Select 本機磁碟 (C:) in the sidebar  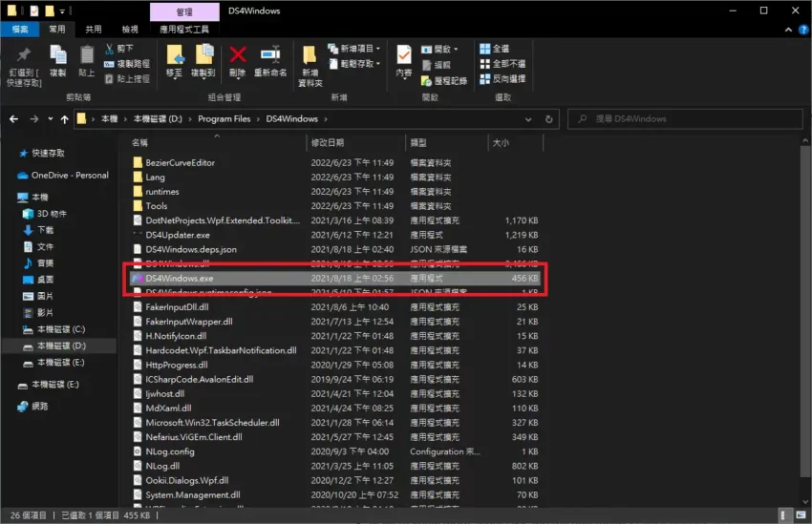pos(53,329)
